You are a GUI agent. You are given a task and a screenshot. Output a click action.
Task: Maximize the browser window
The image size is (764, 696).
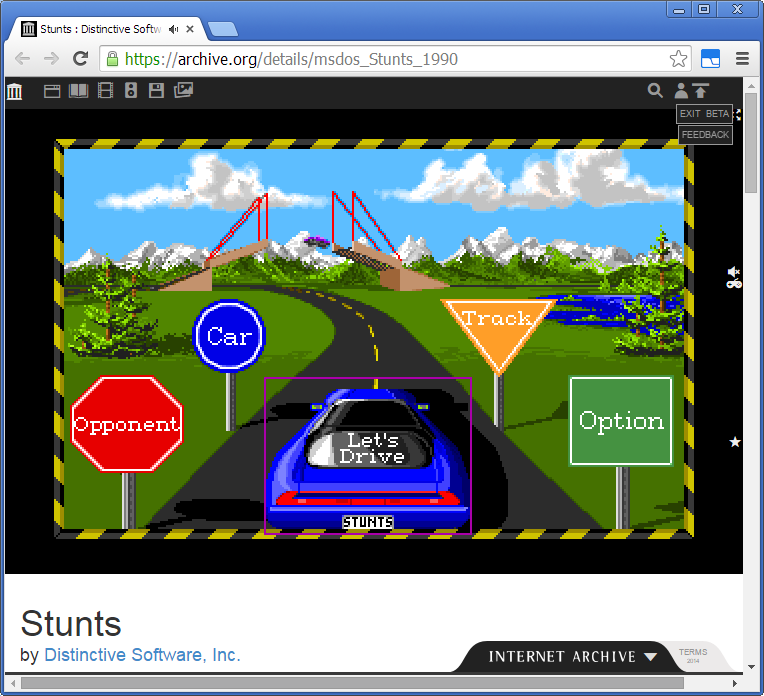pos(704,9)
